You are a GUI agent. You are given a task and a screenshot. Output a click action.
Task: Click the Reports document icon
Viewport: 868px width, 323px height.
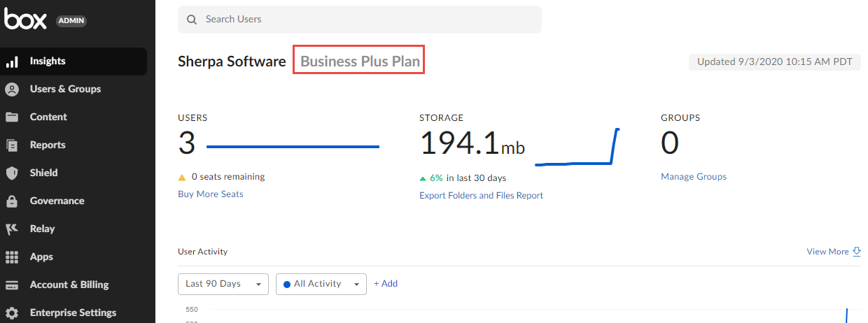(12, 145)
